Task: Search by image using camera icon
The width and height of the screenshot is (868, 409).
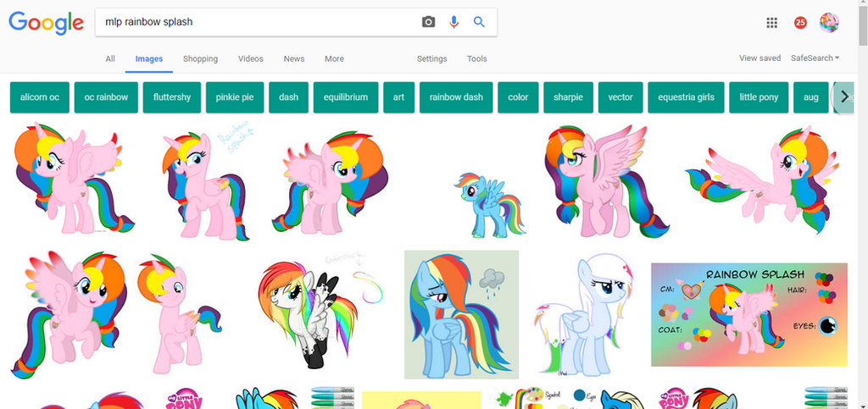Action: pos(428,22)
